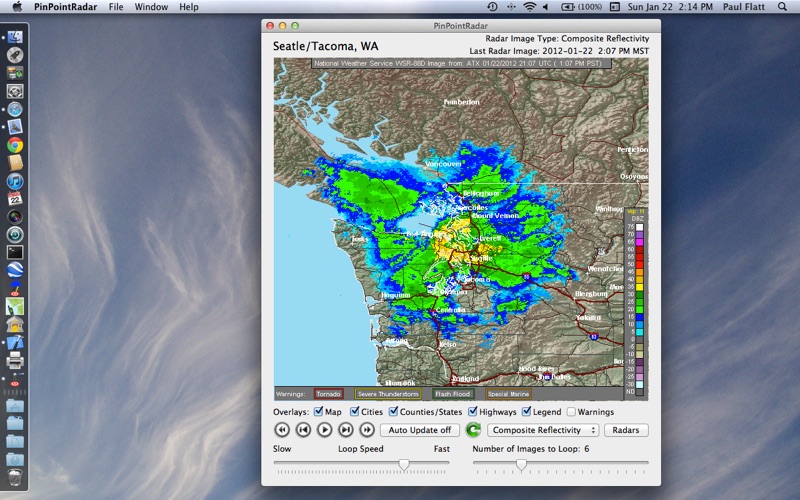Open the battery status indicator
The width and height of the screenshot is (800, 500).
pyautogui.click(x=581, y=7)
